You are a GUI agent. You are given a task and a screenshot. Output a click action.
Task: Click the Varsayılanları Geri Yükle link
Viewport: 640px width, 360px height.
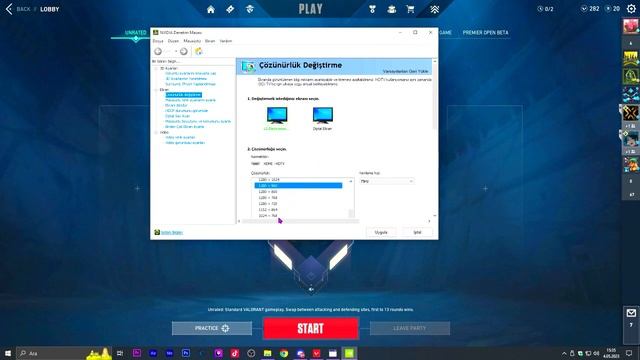point(405,71)
